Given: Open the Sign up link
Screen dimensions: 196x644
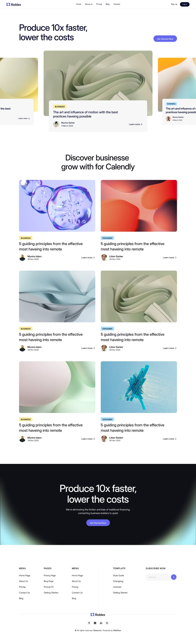Looking at the screenshot, I should (x=174, y=4).
